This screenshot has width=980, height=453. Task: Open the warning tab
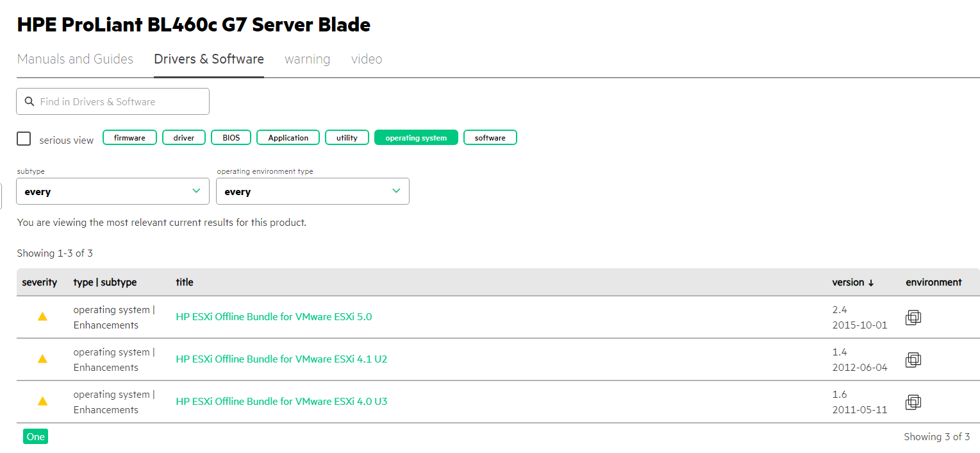point(308,59)
